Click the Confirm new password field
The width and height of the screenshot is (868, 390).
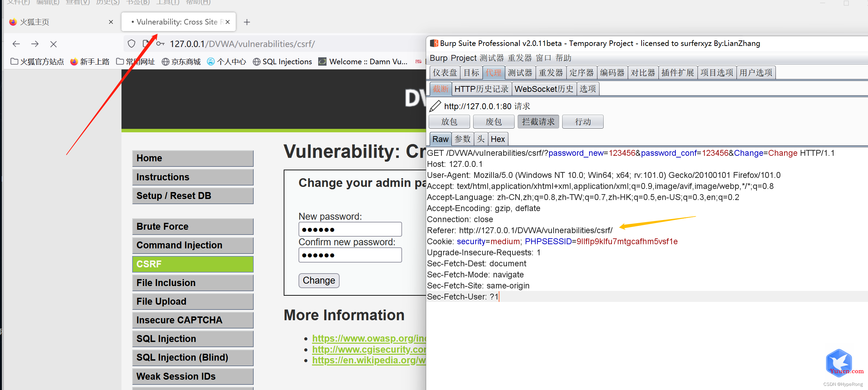click(x=350, y=255)
